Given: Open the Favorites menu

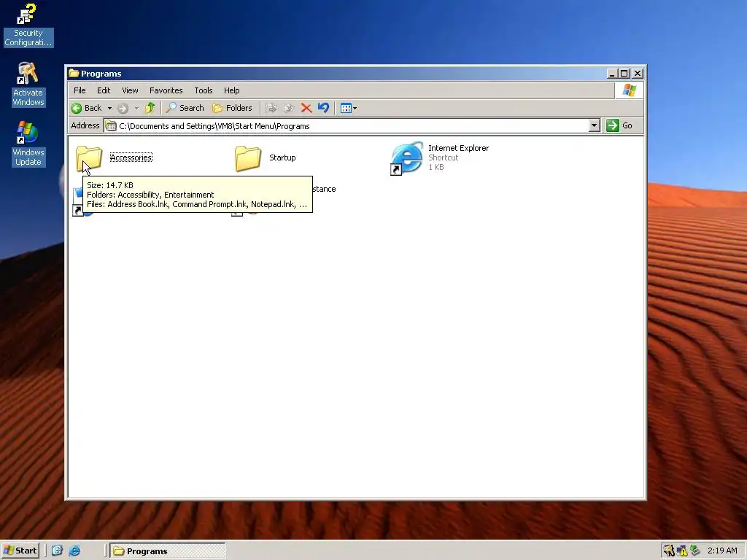Looking at the screenshot, I should tap(166, 90).
